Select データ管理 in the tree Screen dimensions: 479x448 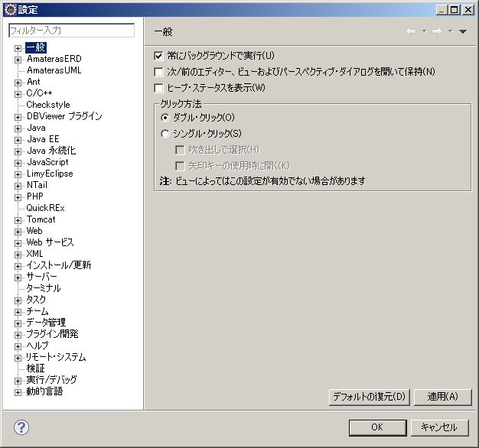pyautogui.click(x=46, y=323)
